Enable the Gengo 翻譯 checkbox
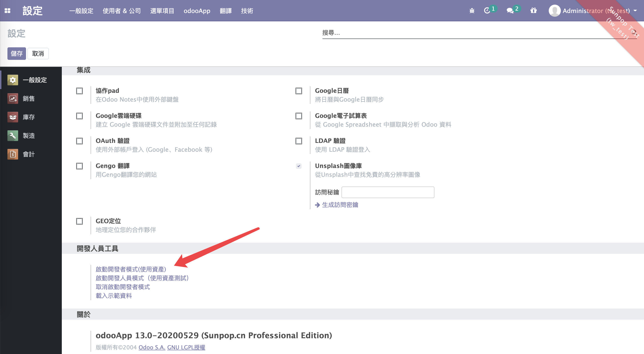 click(79, 166)
